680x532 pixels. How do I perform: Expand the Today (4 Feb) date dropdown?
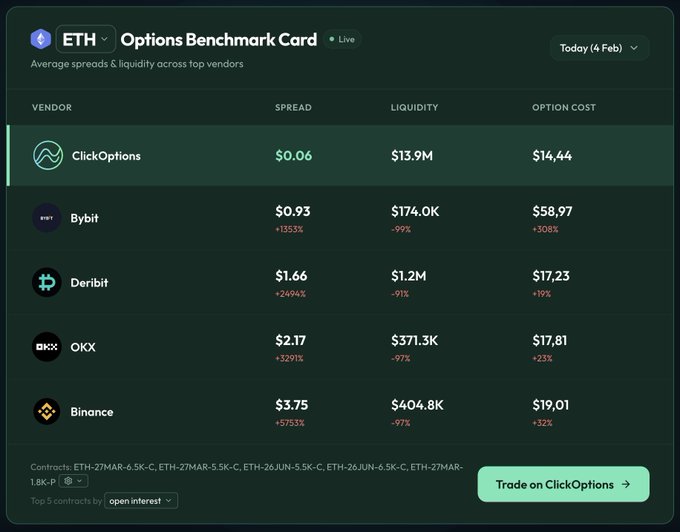point(599,48)
